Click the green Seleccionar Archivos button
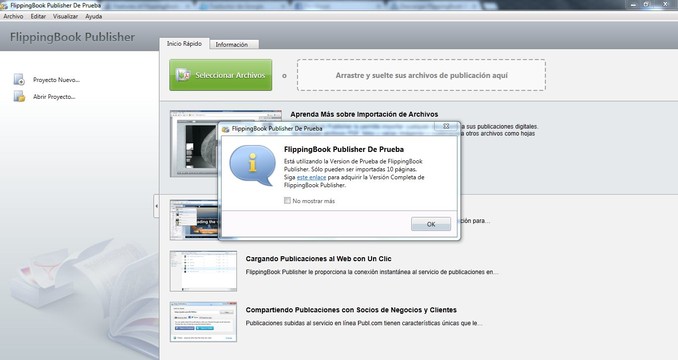This screenshot has width=678, height=360. click(221, 75)
